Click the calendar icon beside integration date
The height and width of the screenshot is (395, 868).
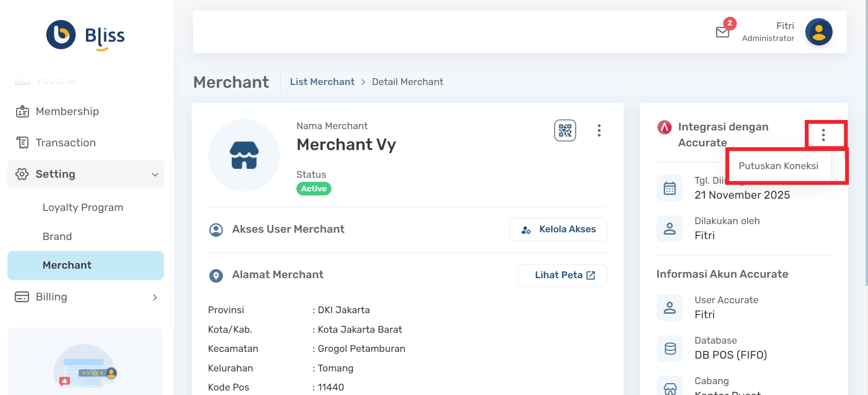[x=670, y=188]
